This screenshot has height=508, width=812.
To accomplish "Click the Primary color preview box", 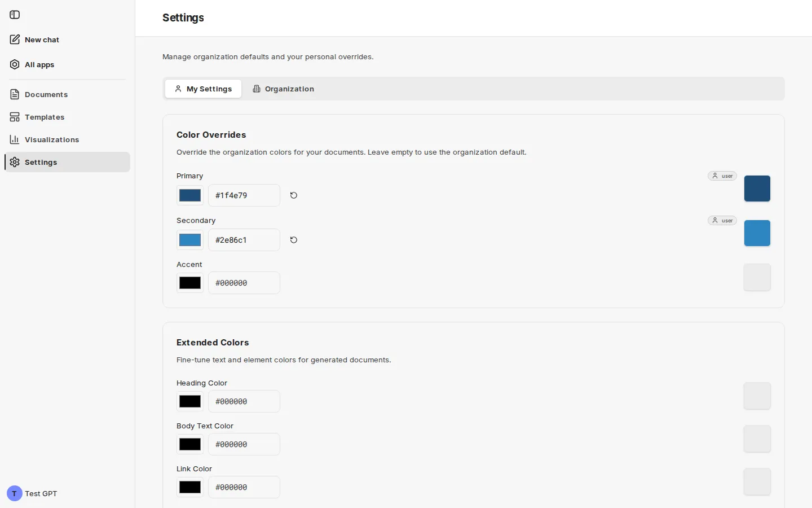I will pyautogui.click(x=757, y=189).
